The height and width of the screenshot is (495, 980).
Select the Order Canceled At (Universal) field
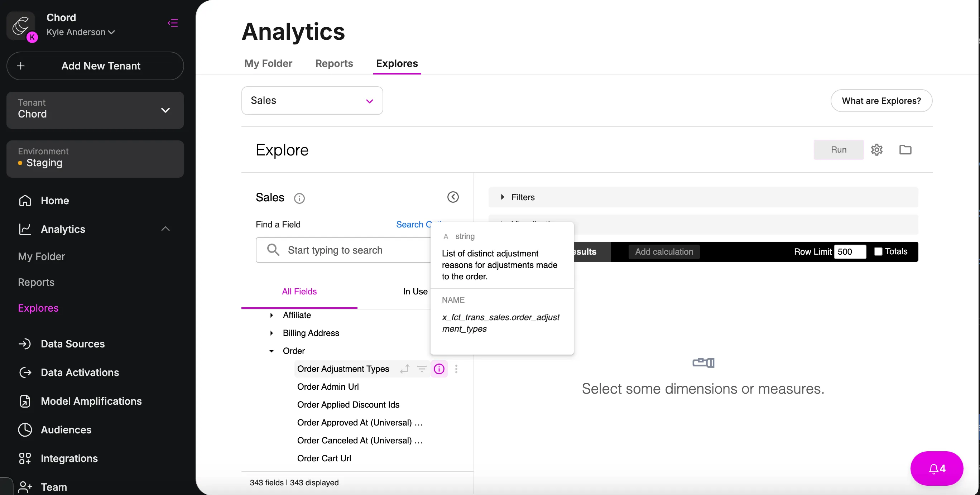[x=360, y=440]
